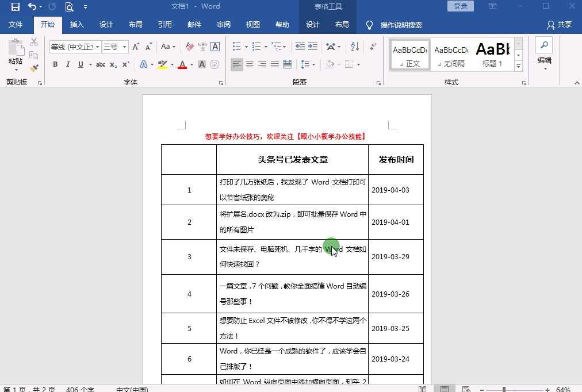The image size is (582, 392).
Task: Toggle bold formatting
Action: pos(55,64)
